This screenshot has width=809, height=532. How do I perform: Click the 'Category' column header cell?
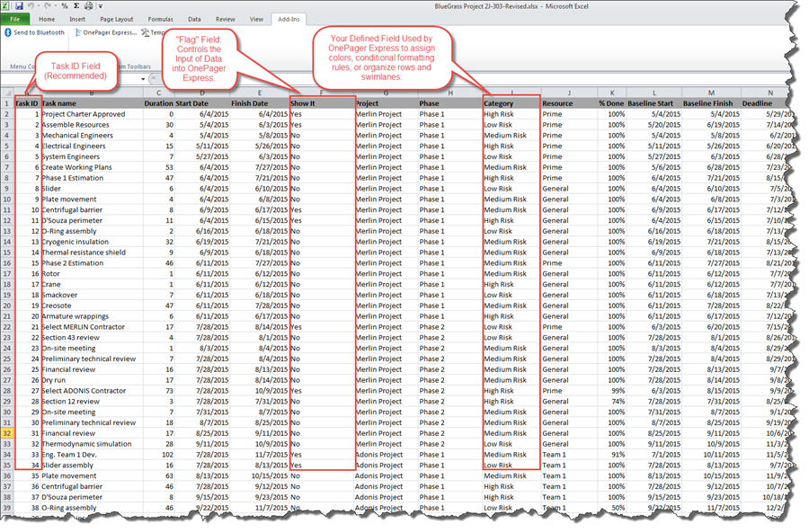click(x=510, y=103)
